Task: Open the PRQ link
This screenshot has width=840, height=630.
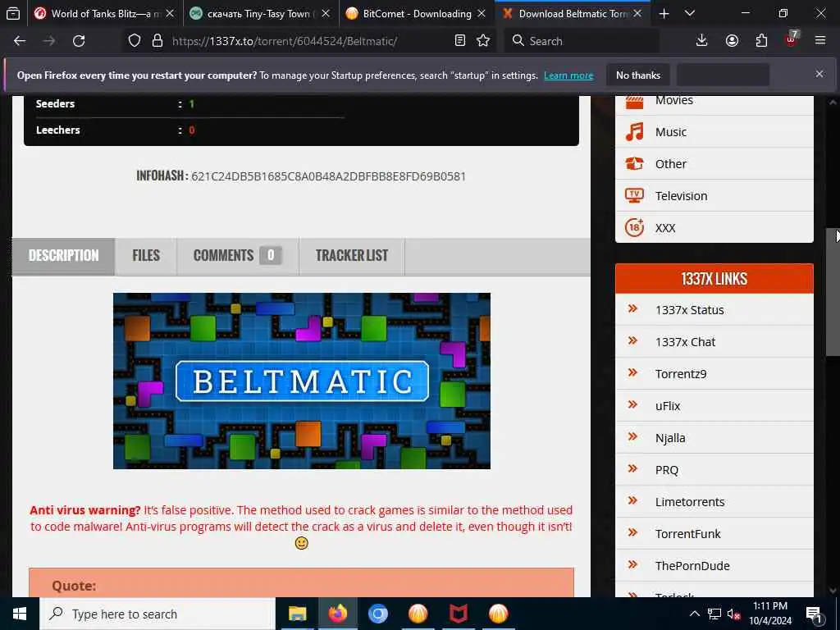Action: tap(666, 470)
